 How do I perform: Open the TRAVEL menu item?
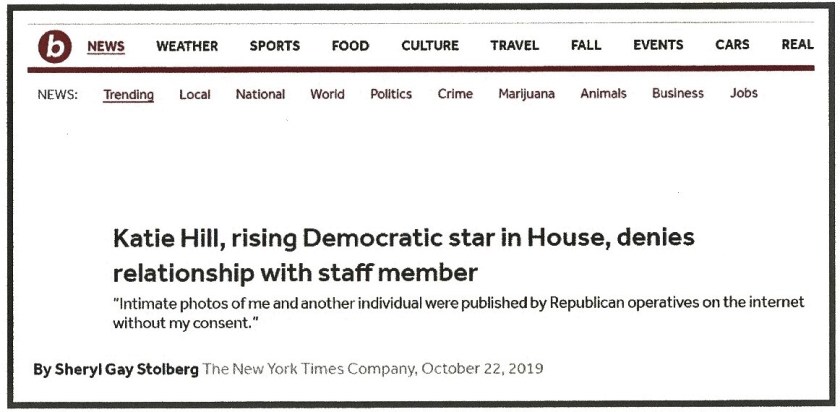pyautogui.click(x=514, y=46)
